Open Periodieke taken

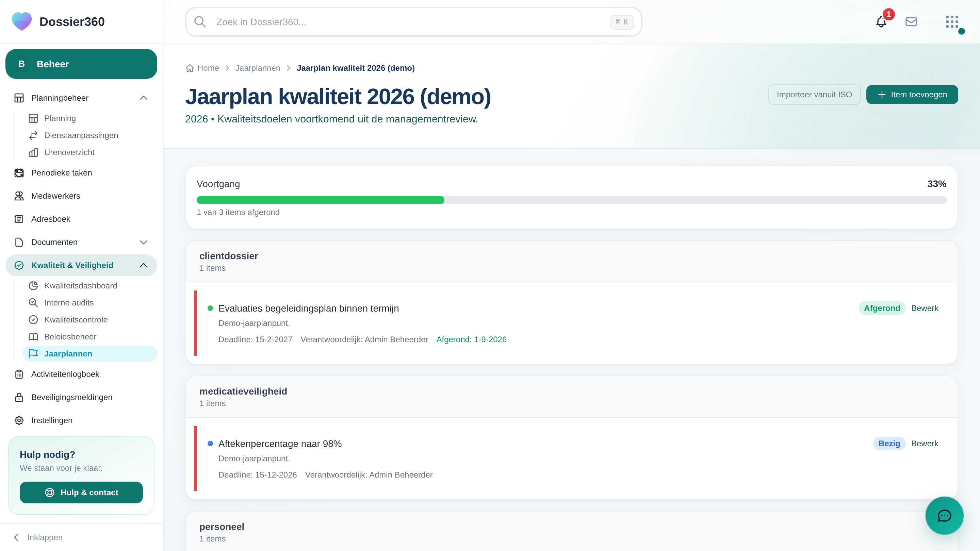click(x=81, y=173)
